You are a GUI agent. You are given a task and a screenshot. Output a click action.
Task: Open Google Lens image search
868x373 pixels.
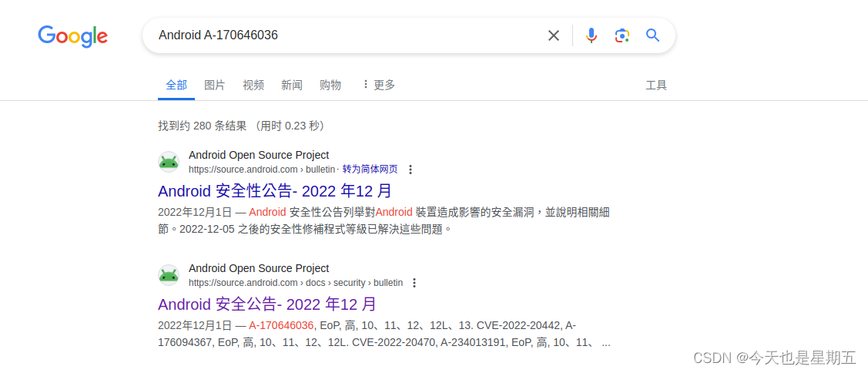pyautogui.click(x=622, y=35)
